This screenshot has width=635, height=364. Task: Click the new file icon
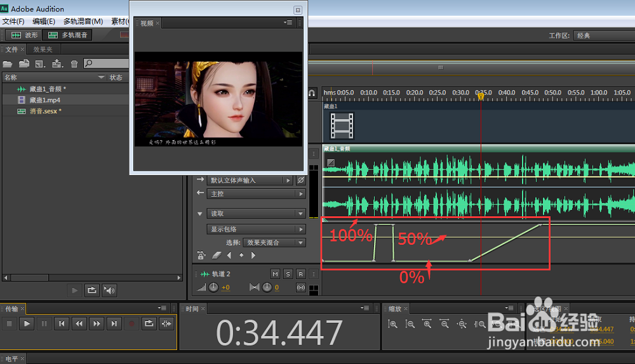pyautogui.click(x=39, y=63)
